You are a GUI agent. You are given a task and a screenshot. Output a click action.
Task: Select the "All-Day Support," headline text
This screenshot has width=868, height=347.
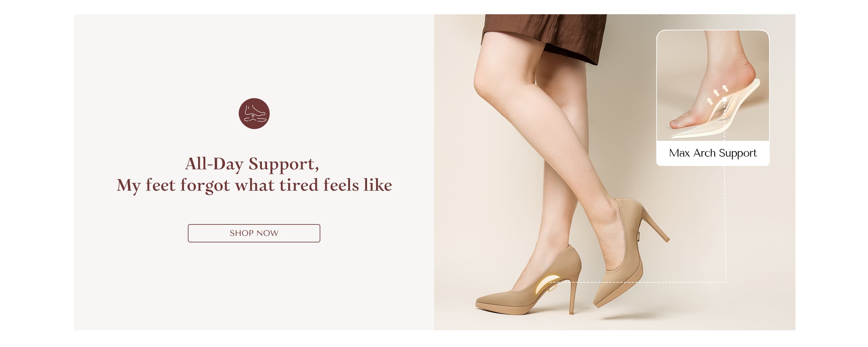click(252, 164)
